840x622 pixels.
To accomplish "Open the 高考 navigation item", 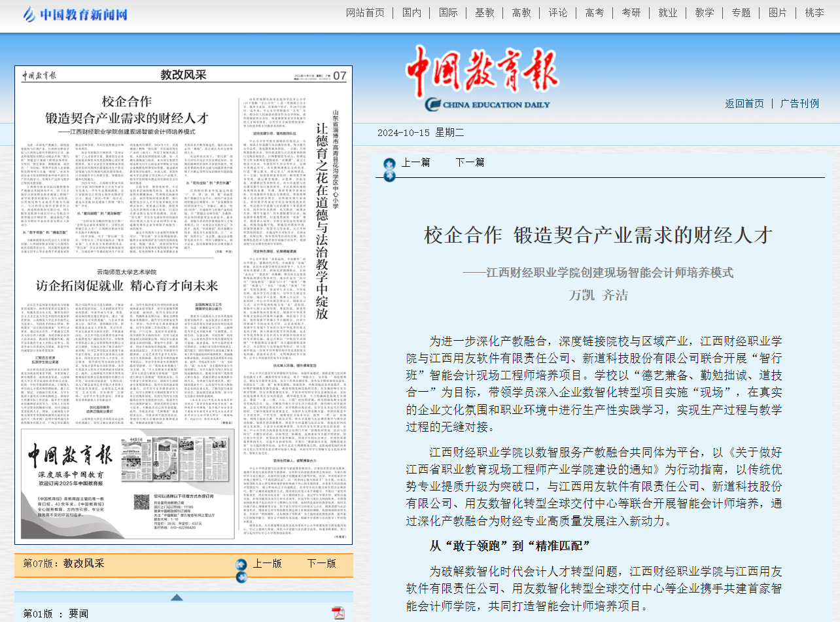I will 594,12.
